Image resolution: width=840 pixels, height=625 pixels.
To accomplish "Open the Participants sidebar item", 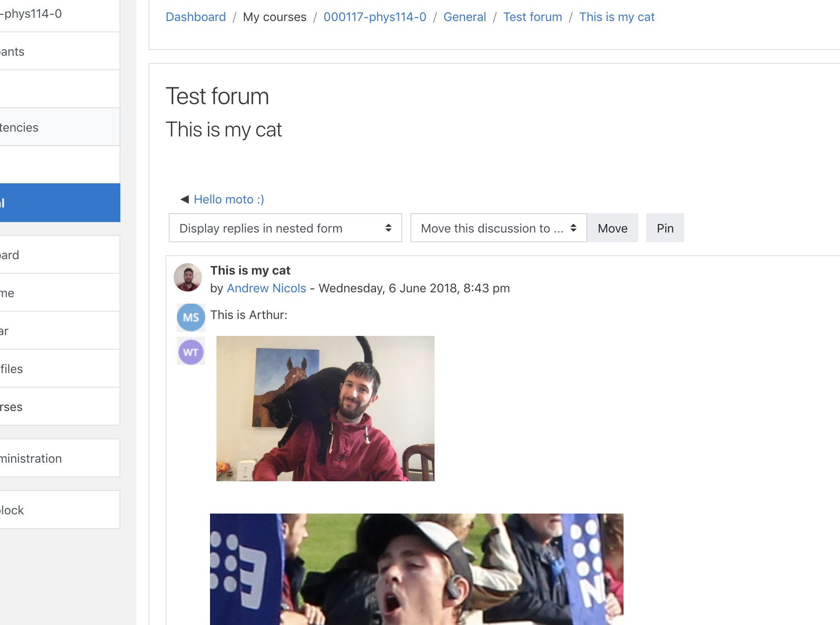I will 60,51.
